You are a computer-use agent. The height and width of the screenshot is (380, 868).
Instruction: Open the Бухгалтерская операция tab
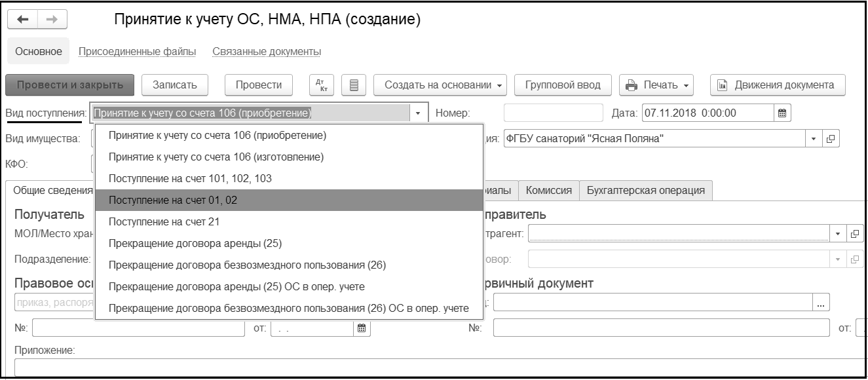[646, 191]
